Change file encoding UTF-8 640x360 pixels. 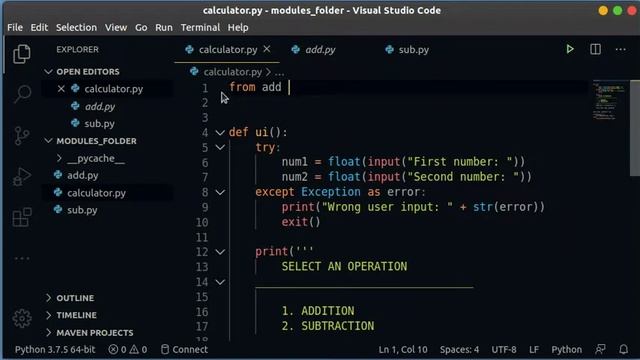pos(504,349)
